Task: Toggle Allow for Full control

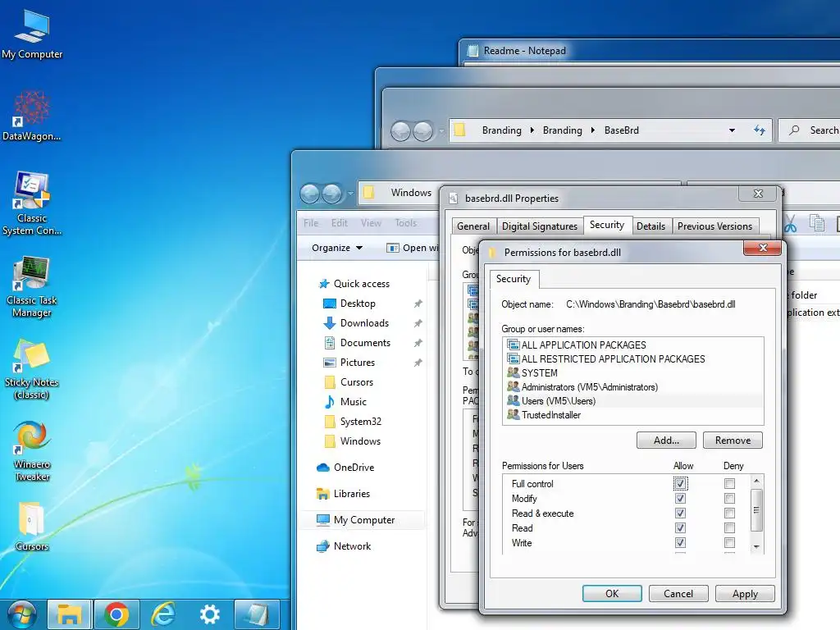Action: click(680, 484)
